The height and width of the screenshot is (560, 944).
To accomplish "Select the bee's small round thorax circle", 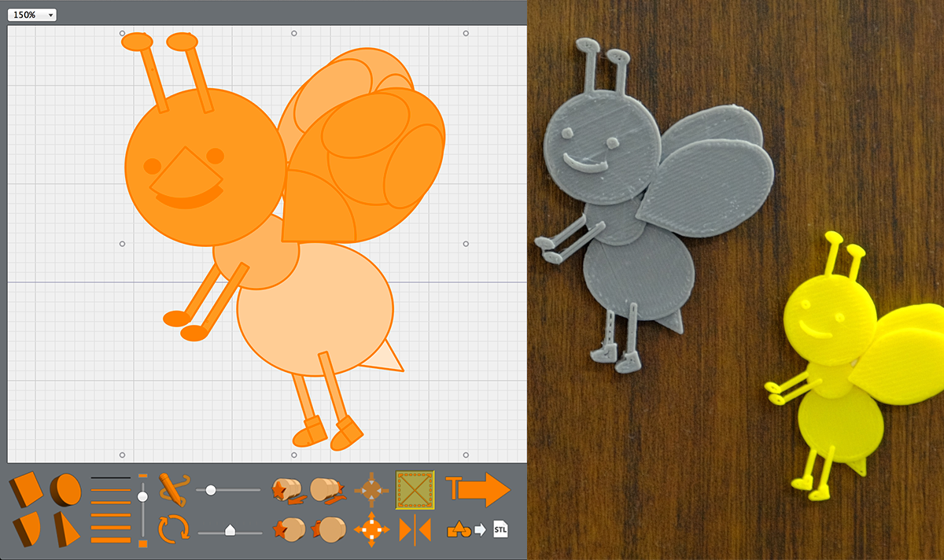I will click(256, 253).
